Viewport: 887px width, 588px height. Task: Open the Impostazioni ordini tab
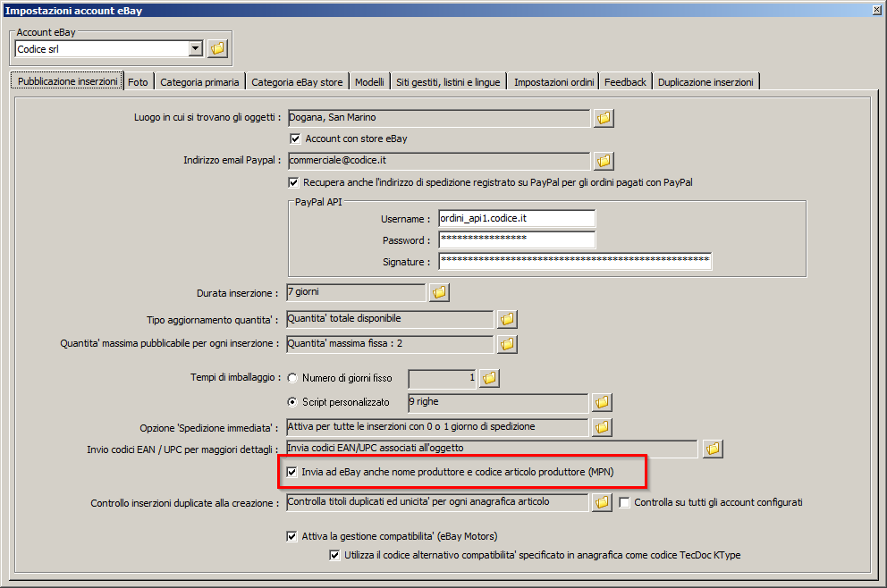pos(553,82)
